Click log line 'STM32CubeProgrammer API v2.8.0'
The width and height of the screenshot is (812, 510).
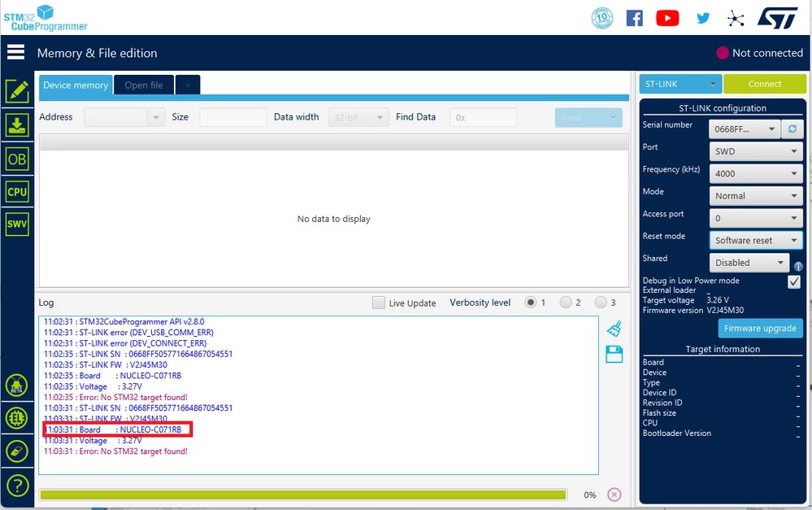click(124, 322)
